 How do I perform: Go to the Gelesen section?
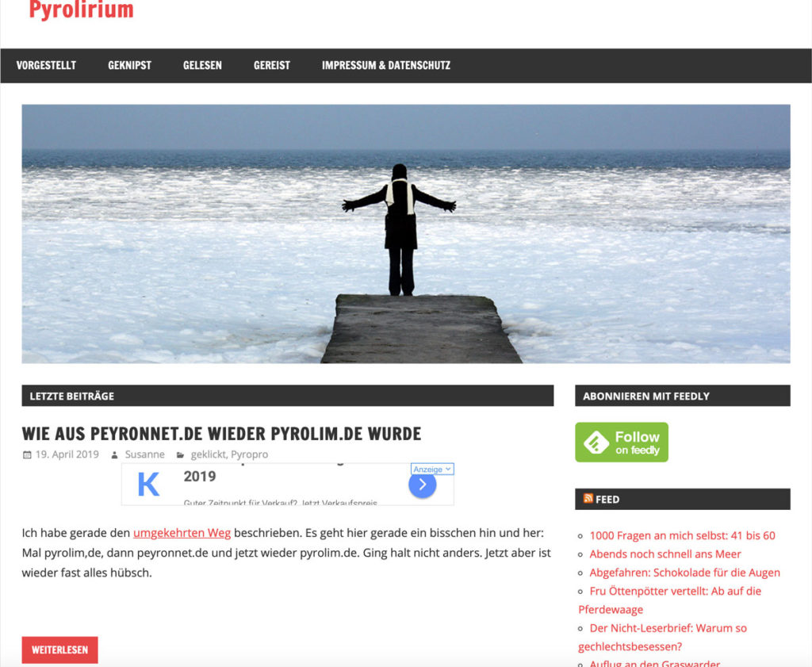pos(202,65)
